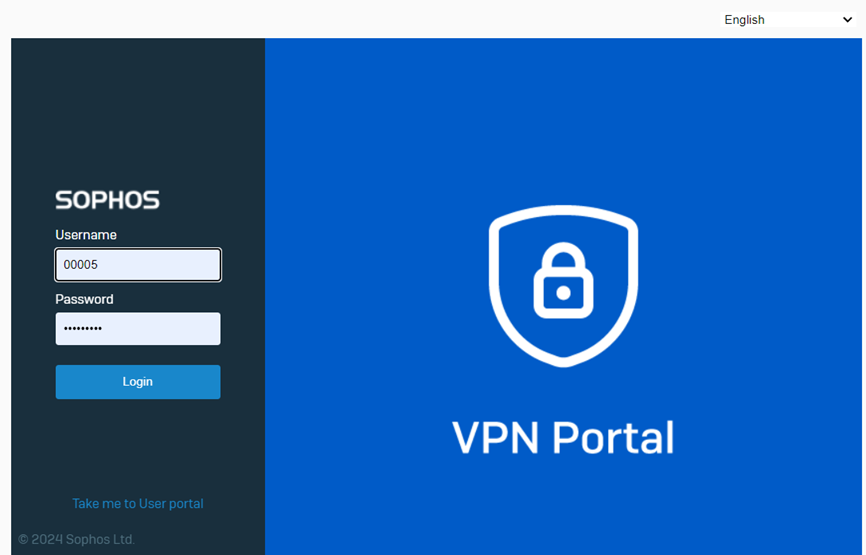Click the word Portal in the heading
Viewport: 866px width, 555px height.
(613, 437)
